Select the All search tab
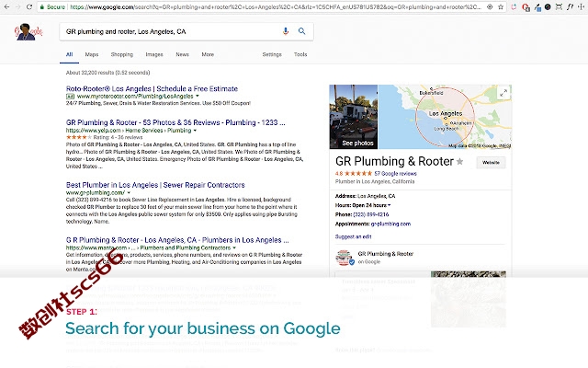588x368 pixels. click(x=70, y=54)
